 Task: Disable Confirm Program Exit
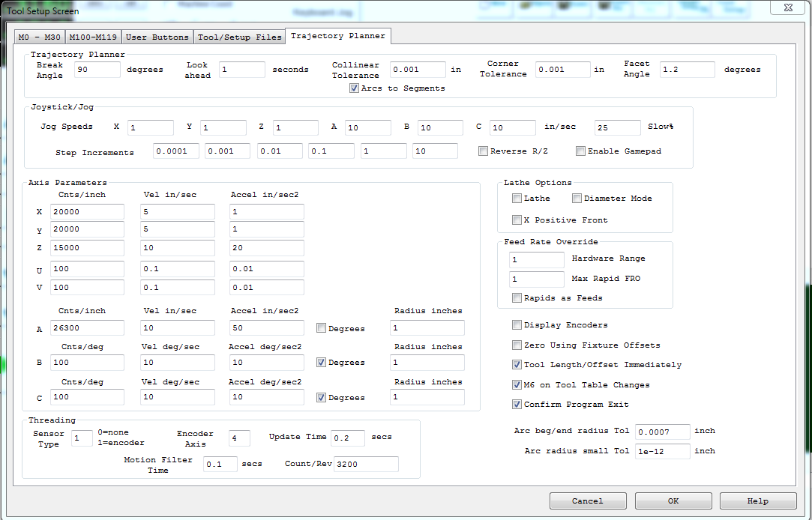tap(517, 405)
